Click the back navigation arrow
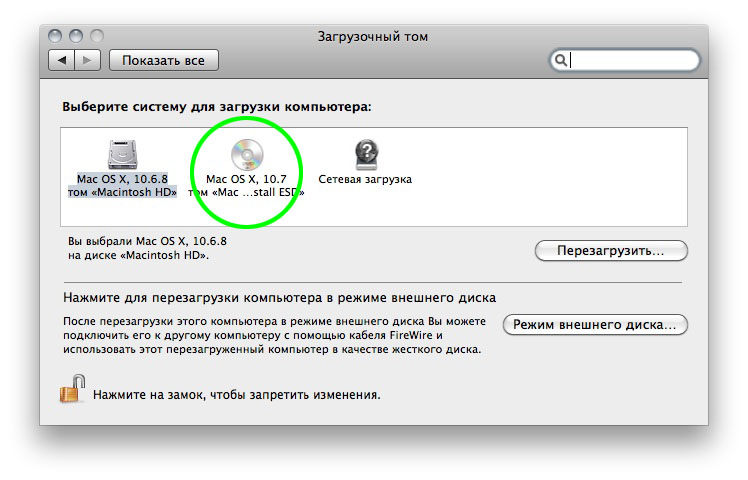 pyautogui.click(x=62, y=60)
